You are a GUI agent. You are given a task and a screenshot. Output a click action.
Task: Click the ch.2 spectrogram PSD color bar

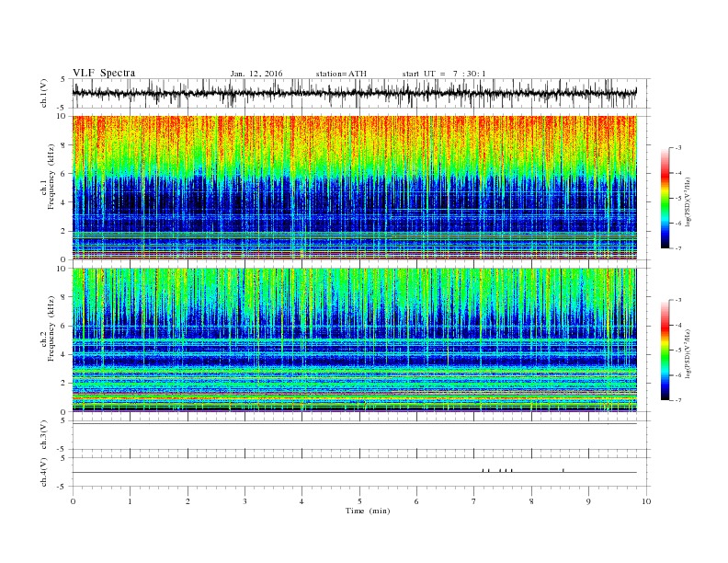(665, 350)
